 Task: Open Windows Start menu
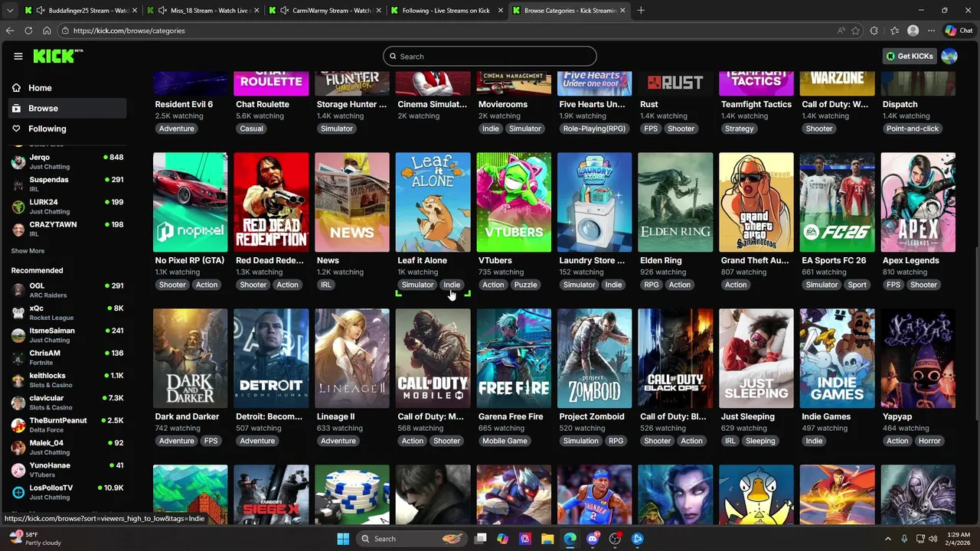343,539
